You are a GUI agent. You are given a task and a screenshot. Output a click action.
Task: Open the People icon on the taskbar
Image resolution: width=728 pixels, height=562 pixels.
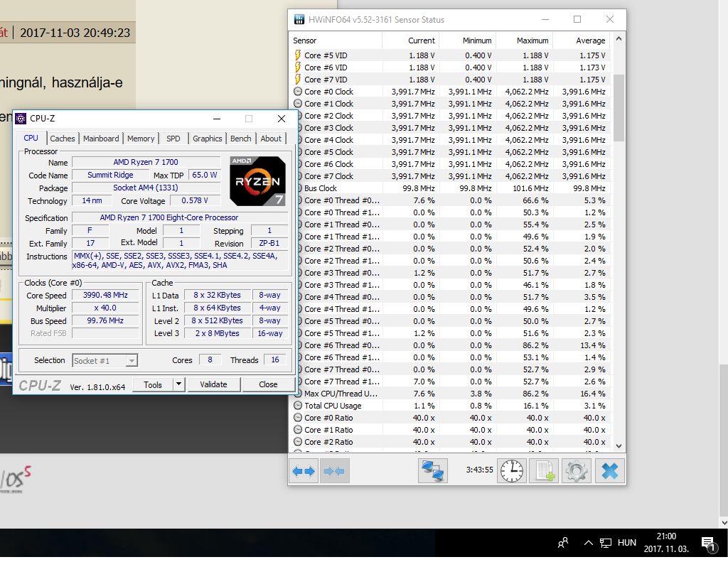[x=563, y=543]
